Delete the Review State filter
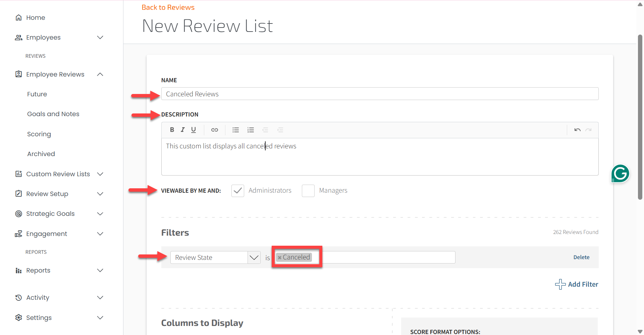 (x=581, y=257)
